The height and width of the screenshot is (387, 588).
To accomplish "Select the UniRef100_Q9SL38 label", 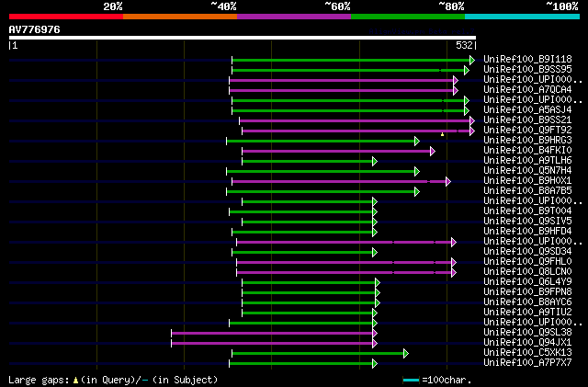I will pyautogui.click(x=527, y=333).
